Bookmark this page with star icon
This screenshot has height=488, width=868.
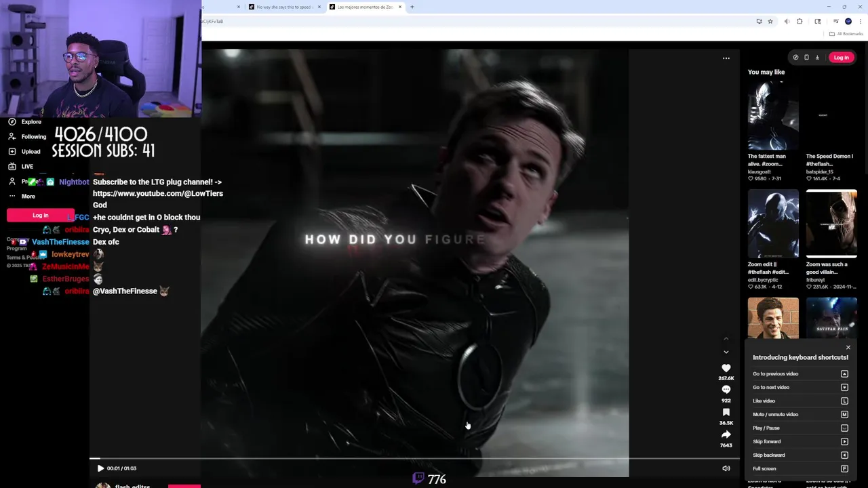point(770,22)
